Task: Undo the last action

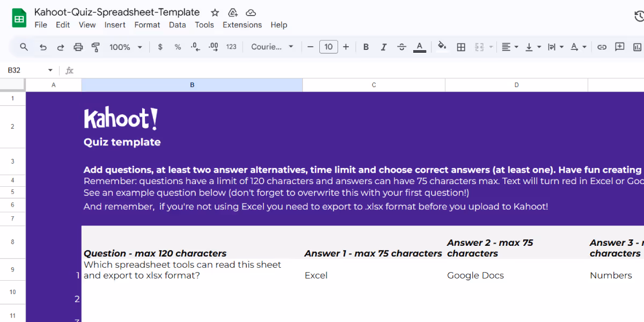Action: 43,47
